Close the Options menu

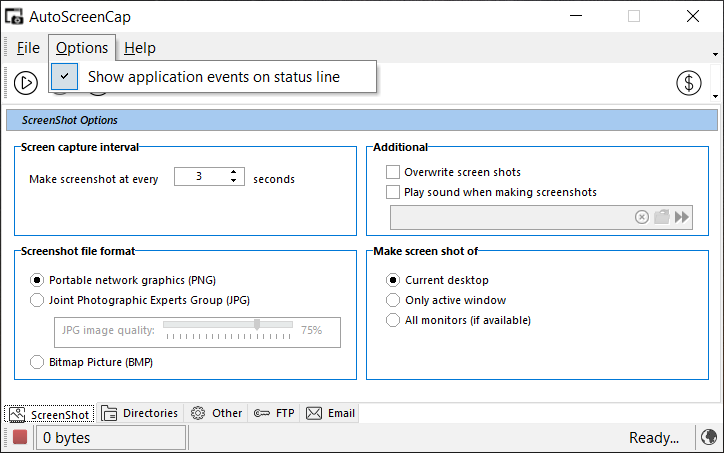pyautogui.click(x=82, y=48)
